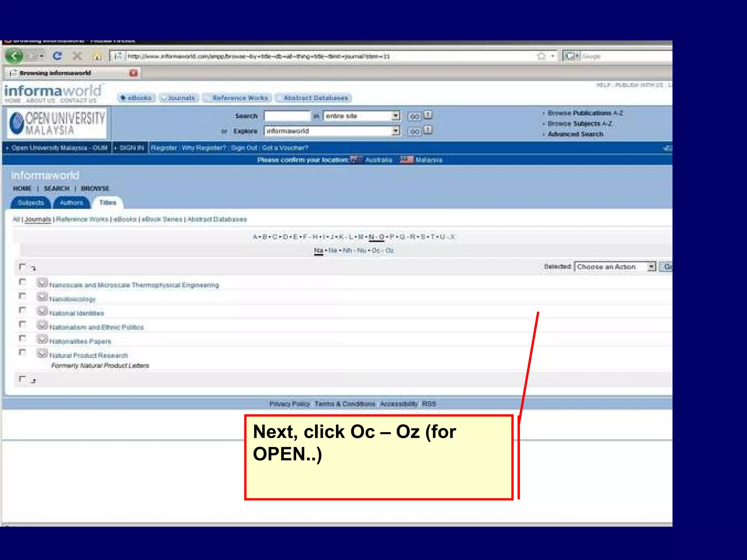Click the icon beside Nanotoxicology journal
Image resolution: width=747 pixels, height=560 pixels.
(x=42, y=297)
